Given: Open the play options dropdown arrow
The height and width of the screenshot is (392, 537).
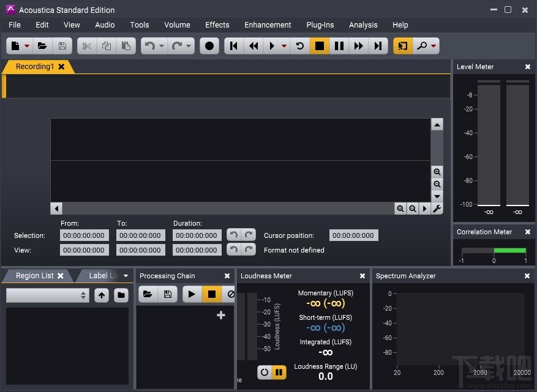Looking at the screenshot, I should [x=284, y=46].
